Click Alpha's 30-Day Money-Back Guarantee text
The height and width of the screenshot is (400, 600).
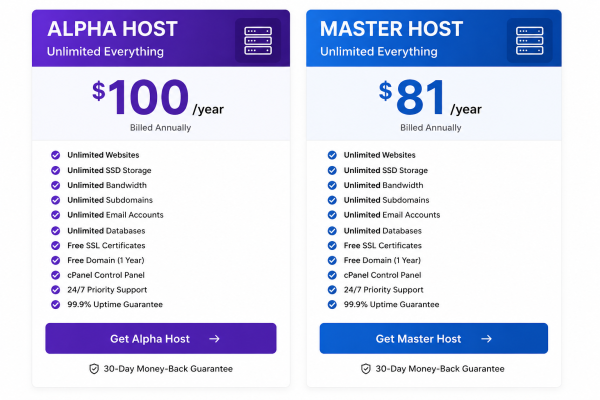(x=168, y=369)
